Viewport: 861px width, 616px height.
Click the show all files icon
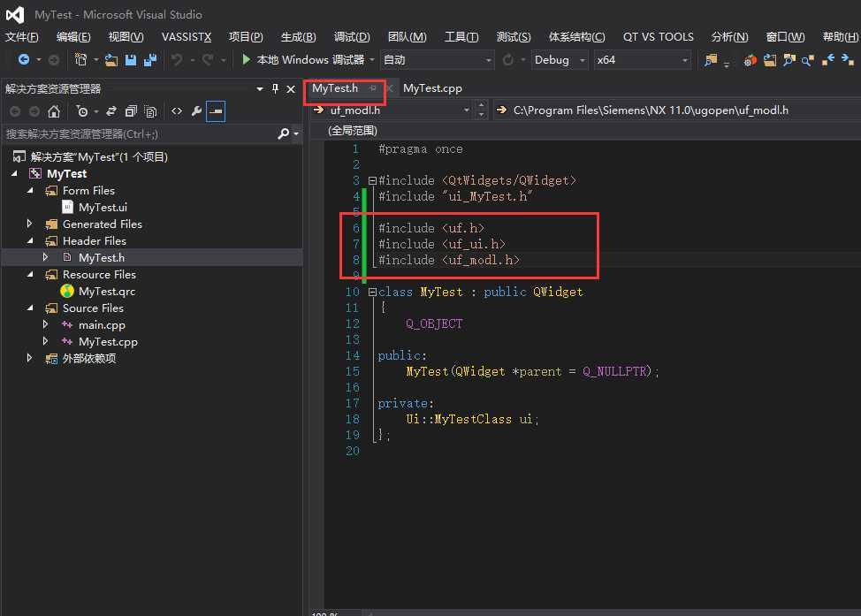coord(150,111)
